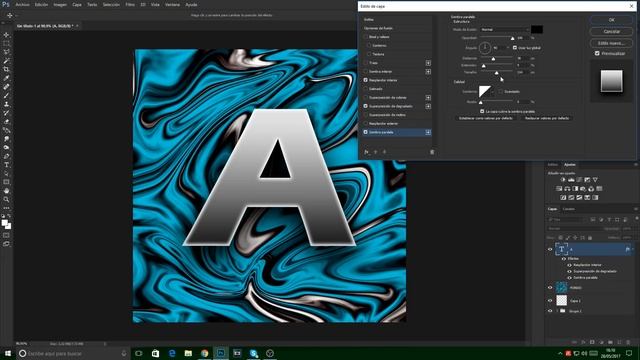The width and height of the screenshot is (640, 360).
Task: Select the Crop tool
Action: [x=7, y=69]
